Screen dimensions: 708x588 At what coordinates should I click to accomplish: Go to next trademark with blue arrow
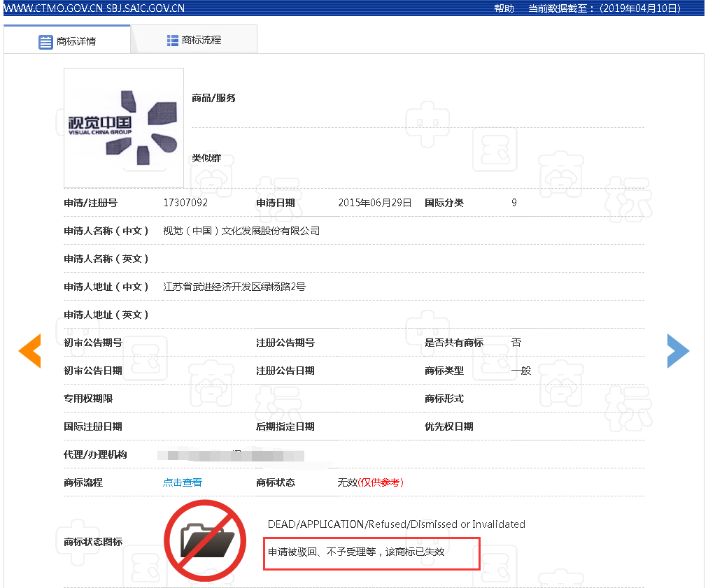pyautogui.click(x=677, y=351)
